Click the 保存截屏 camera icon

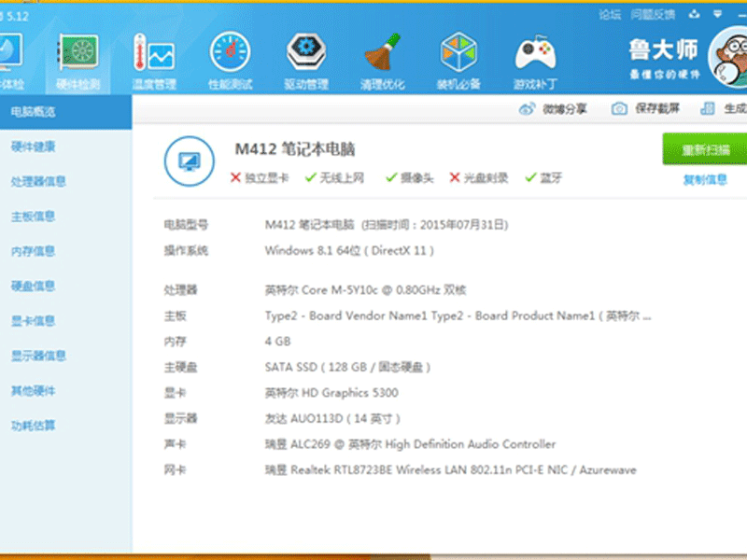coord(619,109)
